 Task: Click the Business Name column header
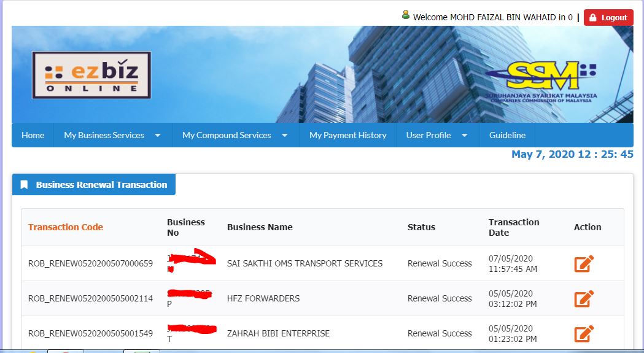(260, 227)
